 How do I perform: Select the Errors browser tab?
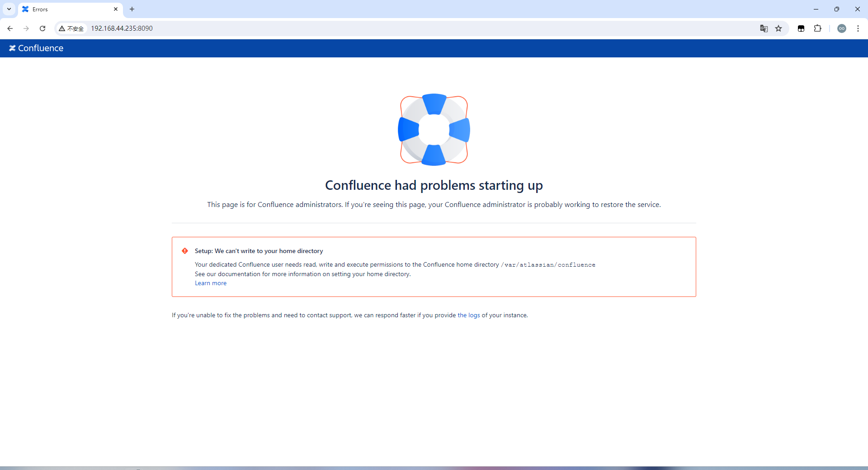(x=71, y=9)
